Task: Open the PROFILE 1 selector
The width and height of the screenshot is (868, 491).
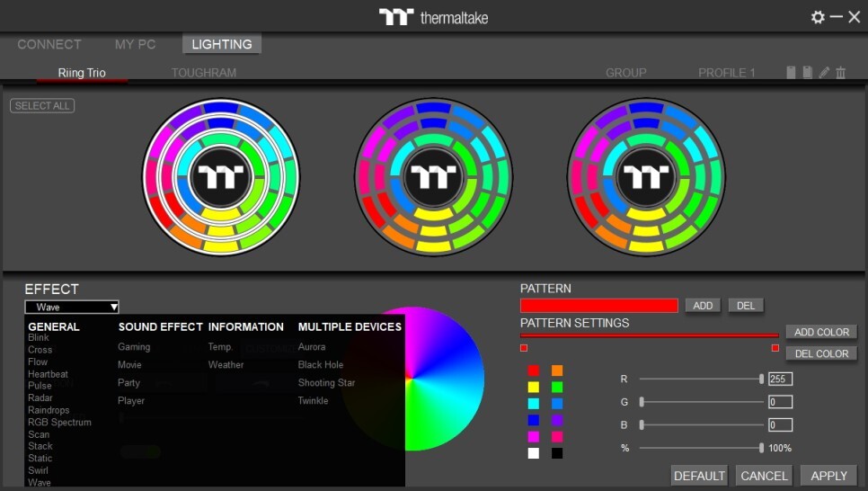Action: click(x=726, y=73)
